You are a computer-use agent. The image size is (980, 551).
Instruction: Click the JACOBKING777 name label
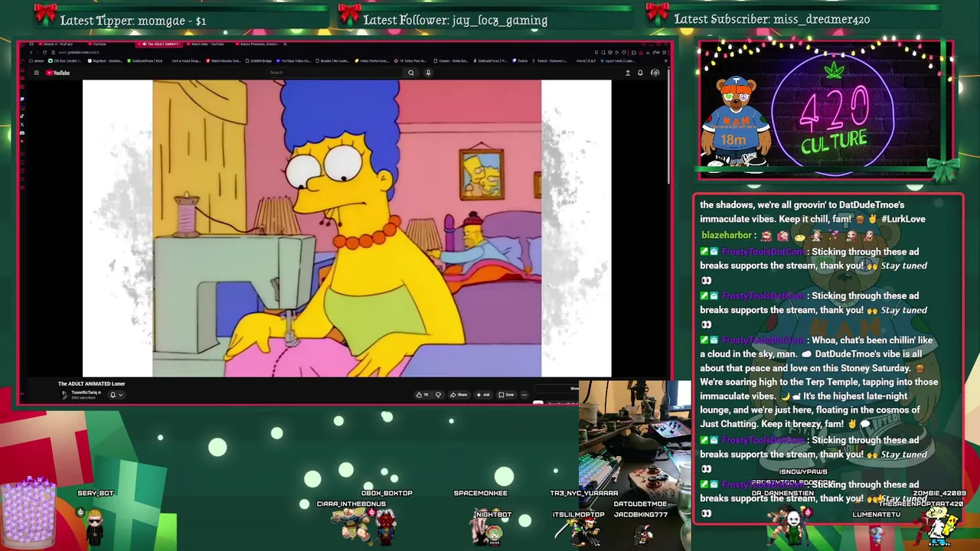tap(641, 514)
